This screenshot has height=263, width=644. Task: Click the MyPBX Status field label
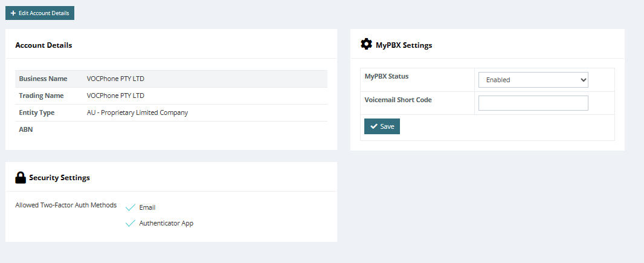coord(387,77)
